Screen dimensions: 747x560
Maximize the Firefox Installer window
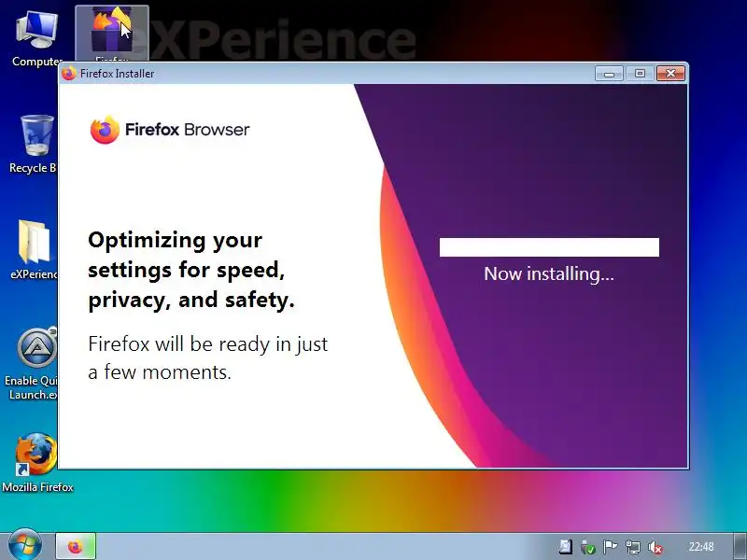pos(640,74)
